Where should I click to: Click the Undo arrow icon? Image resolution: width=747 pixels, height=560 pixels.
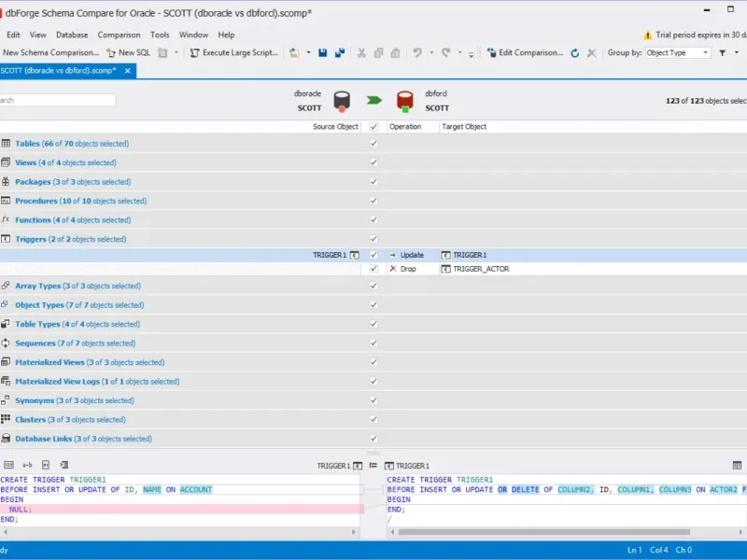pos(417,53)
